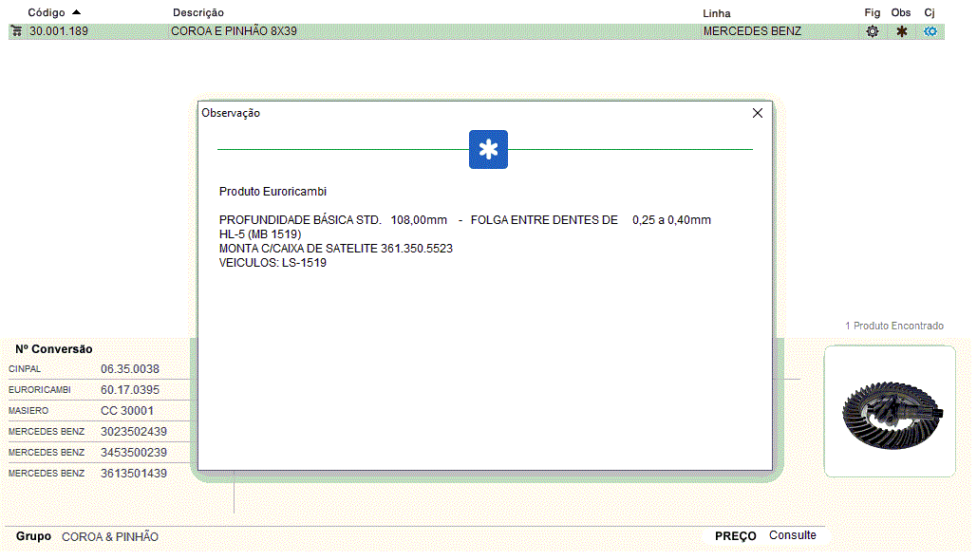
Task: Sort by Código using the arrow
Action: coord(76,12)
